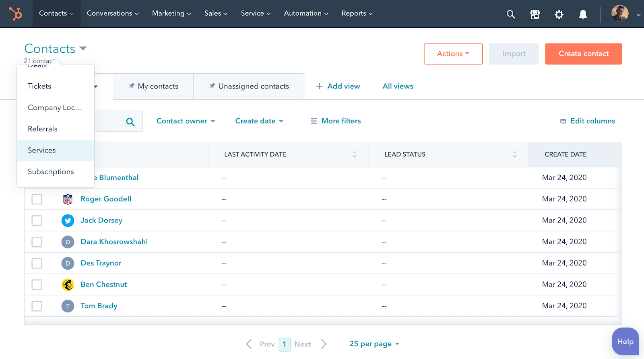Image resolution: width=644 pixels, height=359 pixels.
Task: Choose Referrals from object list
Action: tap(56, 129)
